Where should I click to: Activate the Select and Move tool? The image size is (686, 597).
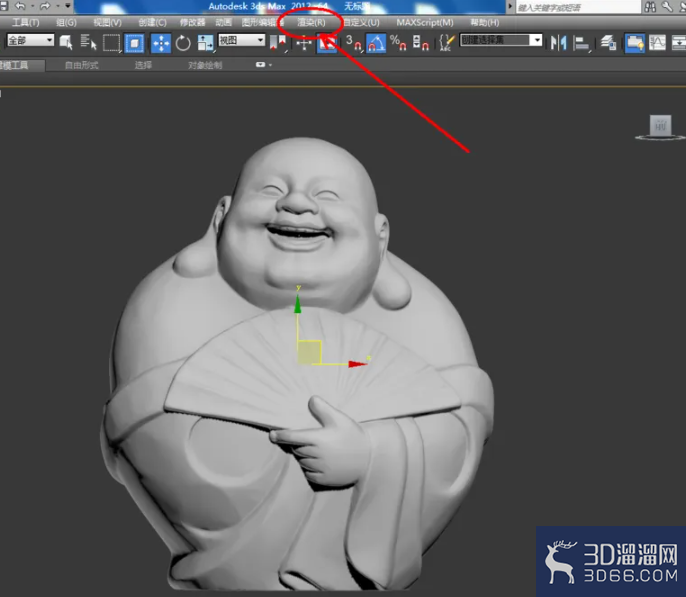[161, 43]
